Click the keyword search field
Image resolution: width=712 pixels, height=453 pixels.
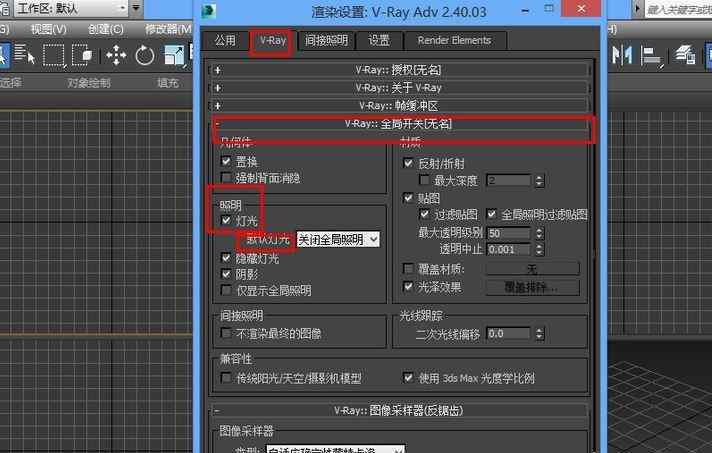[678, 9]
